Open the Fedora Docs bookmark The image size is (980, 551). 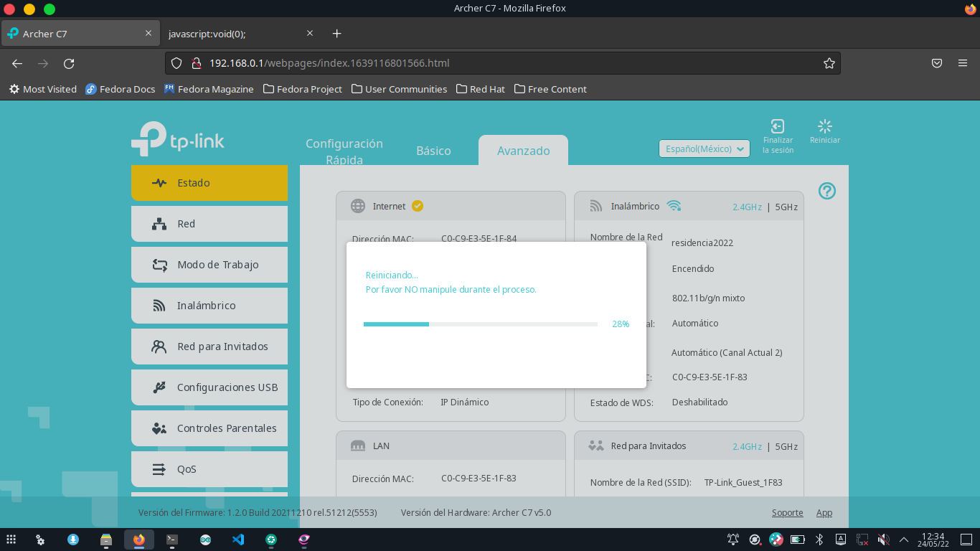pyautogui.click(x=120, y=89)
